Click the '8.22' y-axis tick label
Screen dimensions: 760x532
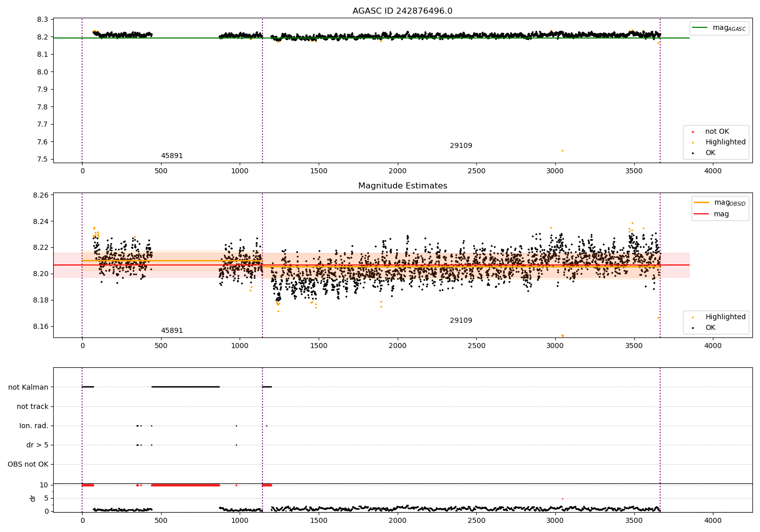point(41,248)
